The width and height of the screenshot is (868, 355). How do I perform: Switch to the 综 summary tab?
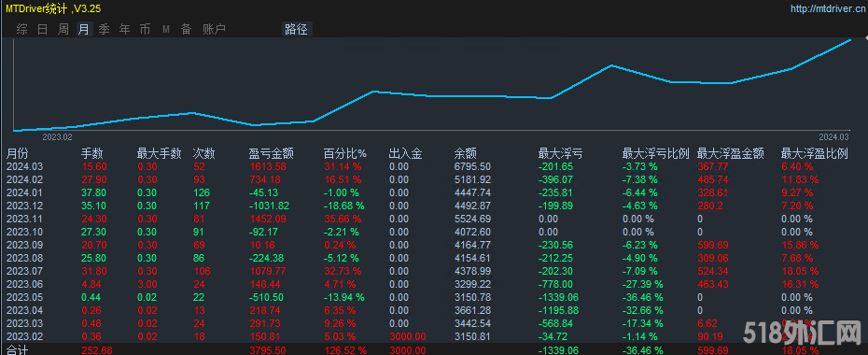(x=22, y=29)
